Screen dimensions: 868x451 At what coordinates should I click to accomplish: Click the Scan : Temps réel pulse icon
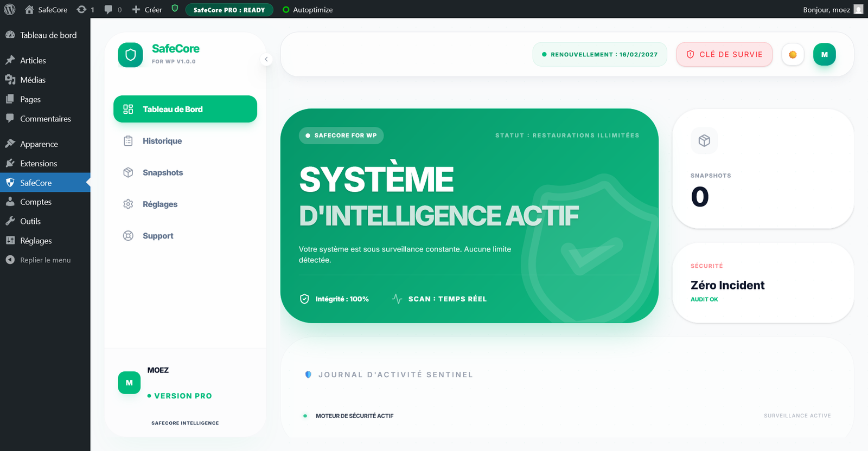(x=397, y=299)
